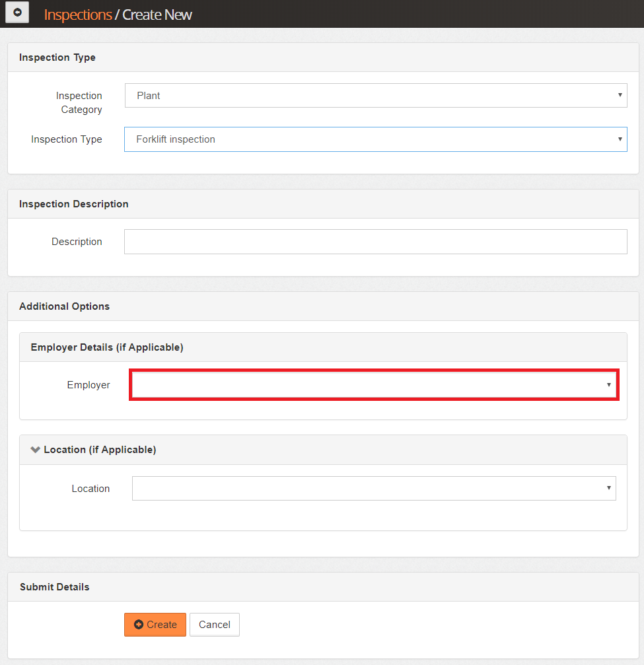The width and height of the screenshot is (644, 665).
Task: Click the Submit Details panel heading
Action: (x=55, y=586)
